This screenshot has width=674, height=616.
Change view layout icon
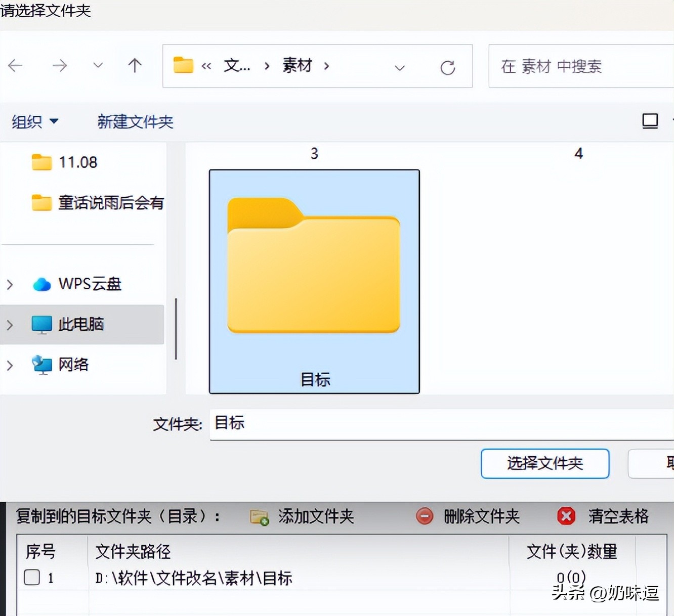coord(650,121)
